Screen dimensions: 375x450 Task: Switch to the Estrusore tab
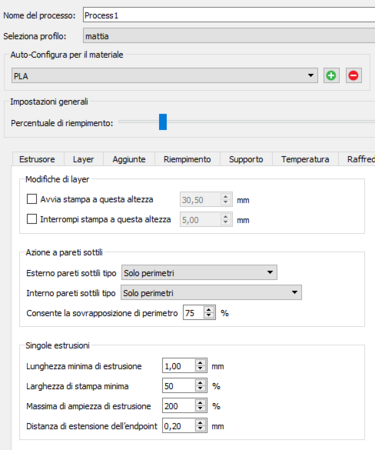pyautogui.click(x=37, y=159)
